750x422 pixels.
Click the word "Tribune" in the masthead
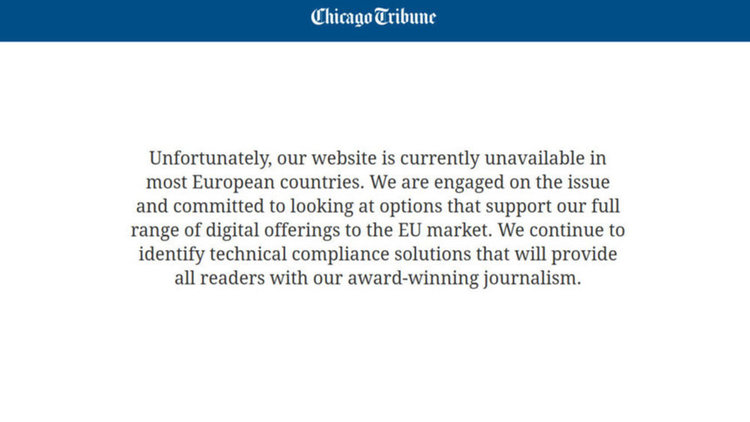tap(405, 17)
